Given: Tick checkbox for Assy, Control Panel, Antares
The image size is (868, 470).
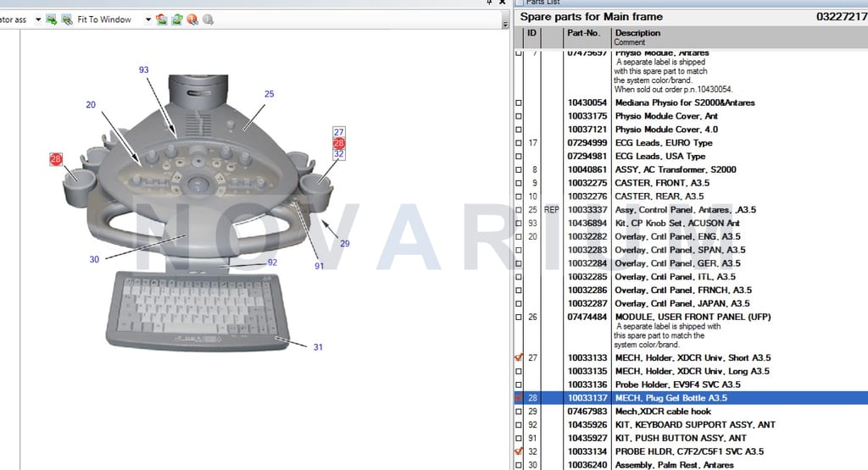Looking at the screenshot, I should tap(519, 210).
